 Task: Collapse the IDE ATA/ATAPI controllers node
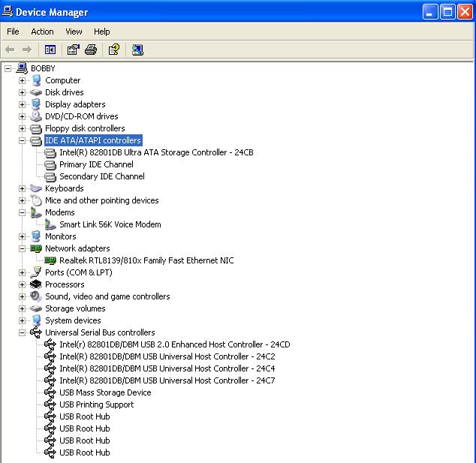tap(23, 140)
